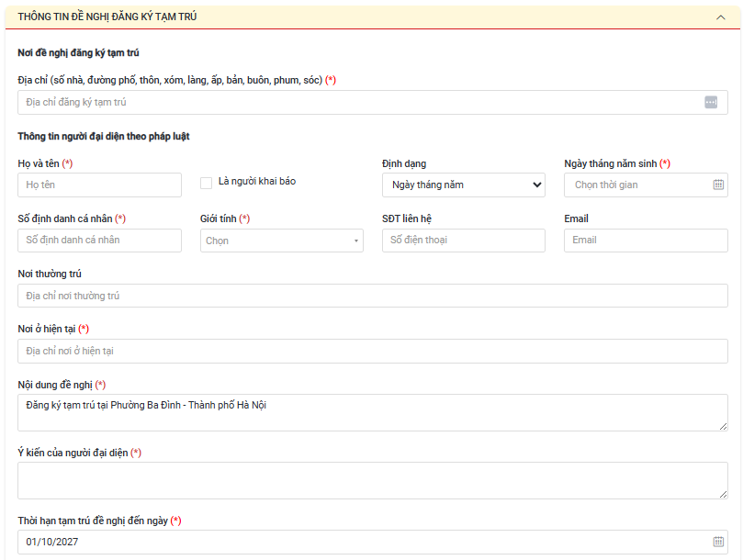Viewport: 743px width, 560px height.
Task: Click the ellipsis icon in address field
Action: [x=710, y=102]
